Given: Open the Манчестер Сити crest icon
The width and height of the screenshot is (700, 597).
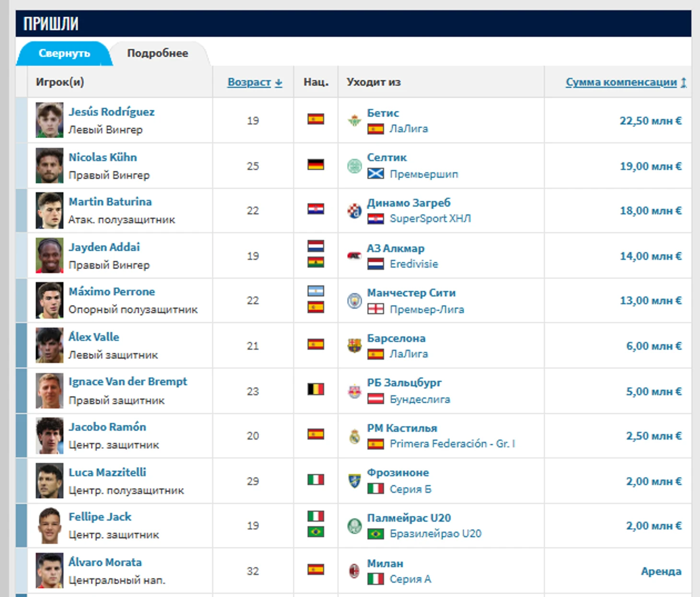Looking at the screenshot, I should click(x=354, y=301).
